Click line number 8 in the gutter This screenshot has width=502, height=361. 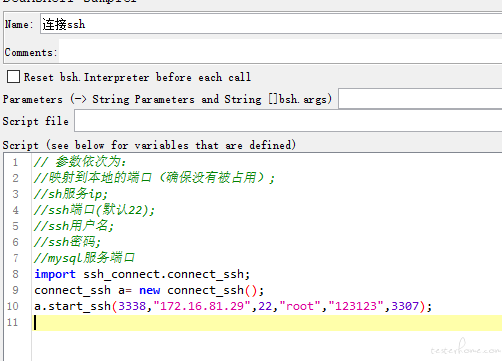tap(15, 274)
